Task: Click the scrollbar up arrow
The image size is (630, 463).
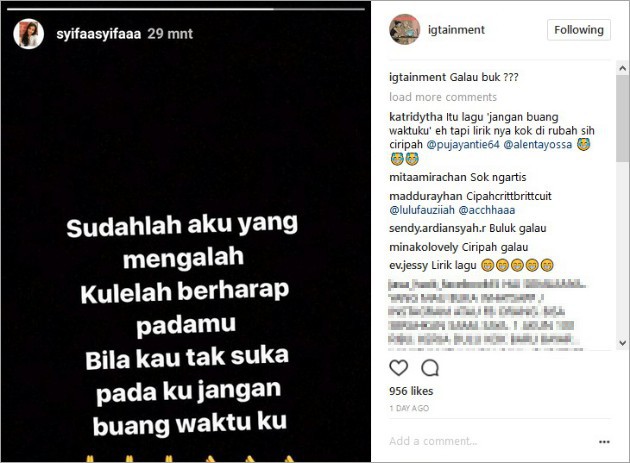Action: point(623,68)
